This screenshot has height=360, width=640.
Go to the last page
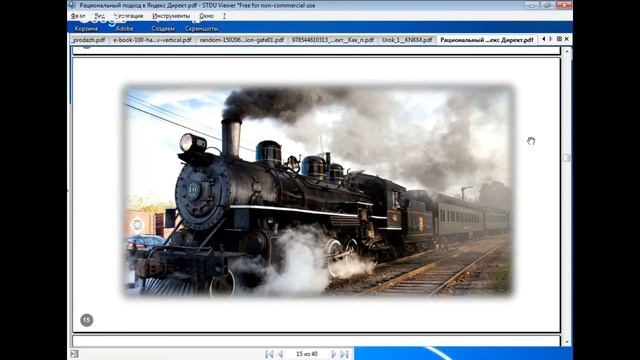point(344,354)
